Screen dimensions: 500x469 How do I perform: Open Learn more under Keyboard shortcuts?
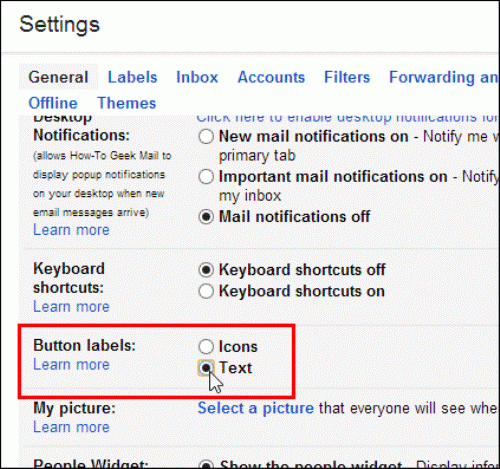[71, 307]
